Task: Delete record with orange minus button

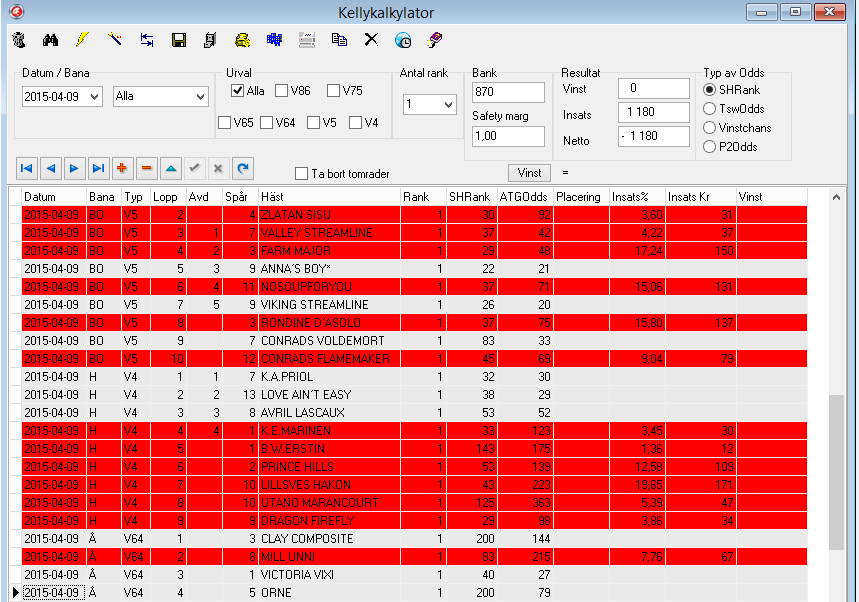Action: 146,169
